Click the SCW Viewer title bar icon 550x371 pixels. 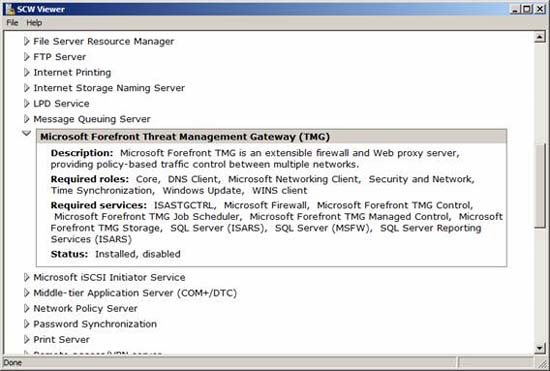pos(10,9)
